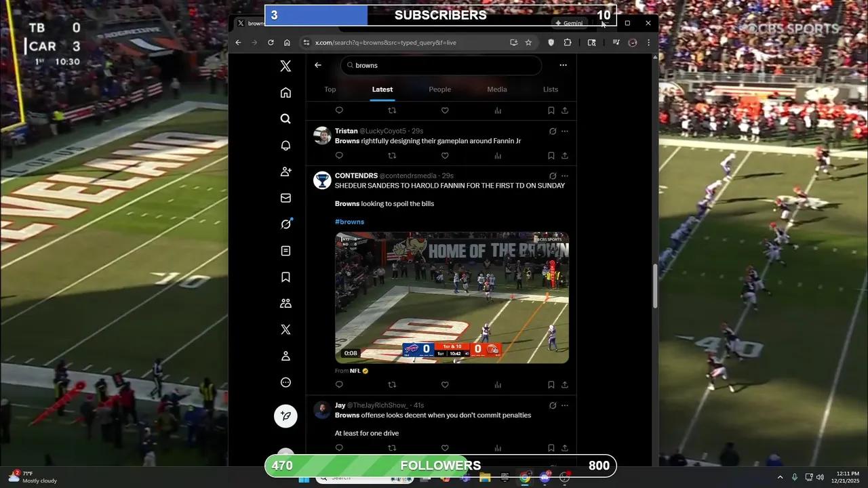This screenshot has width=868, height=488.
Task: Open Premium X icon in lower sidebar
Action: 285,330
